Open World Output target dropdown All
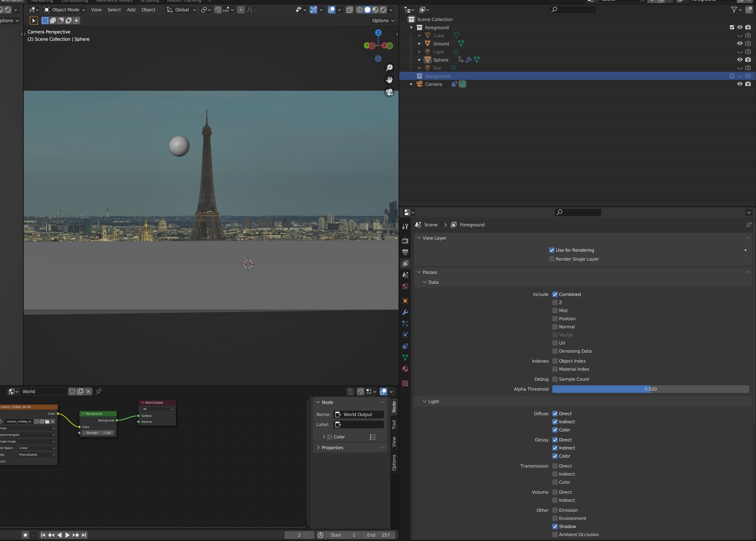756x541 pixels. pos(158,409)
